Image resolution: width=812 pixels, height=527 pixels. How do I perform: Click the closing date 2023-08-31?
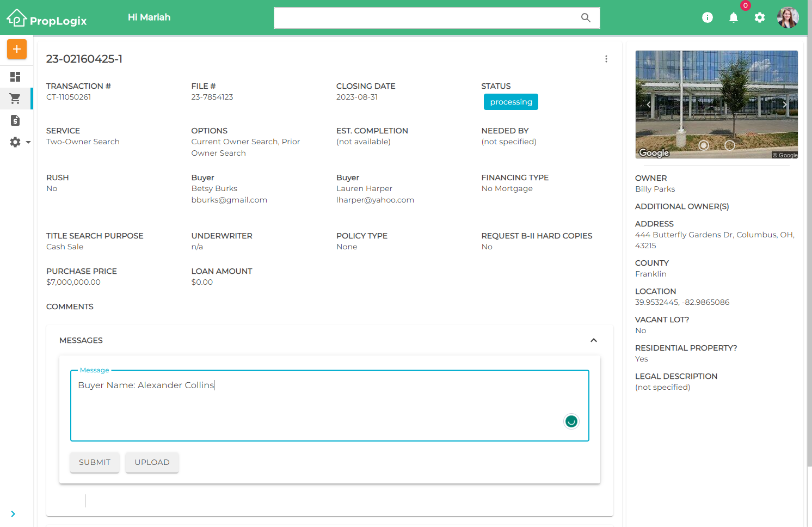(357, 97)
